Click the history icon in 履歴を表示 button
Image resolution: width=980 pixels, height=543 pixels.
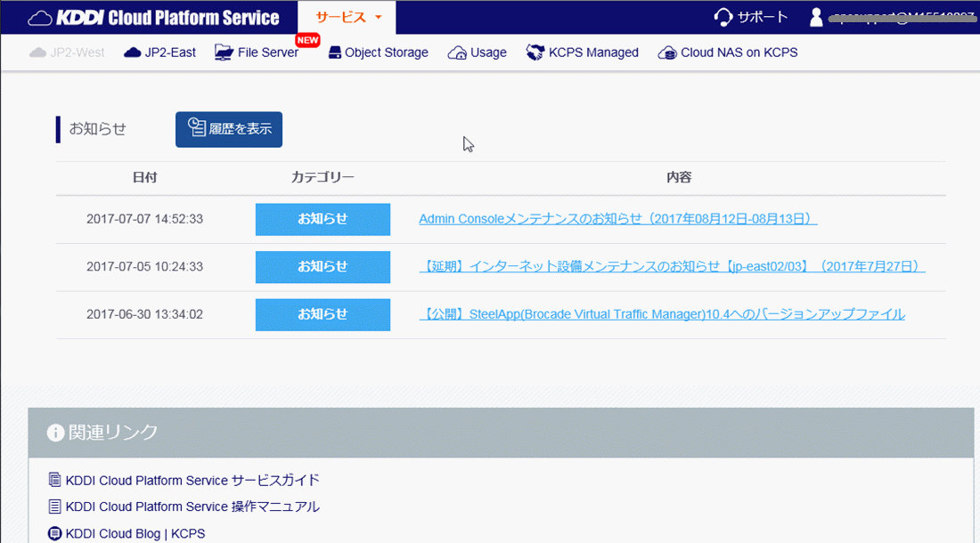click(x=196, y=126)
